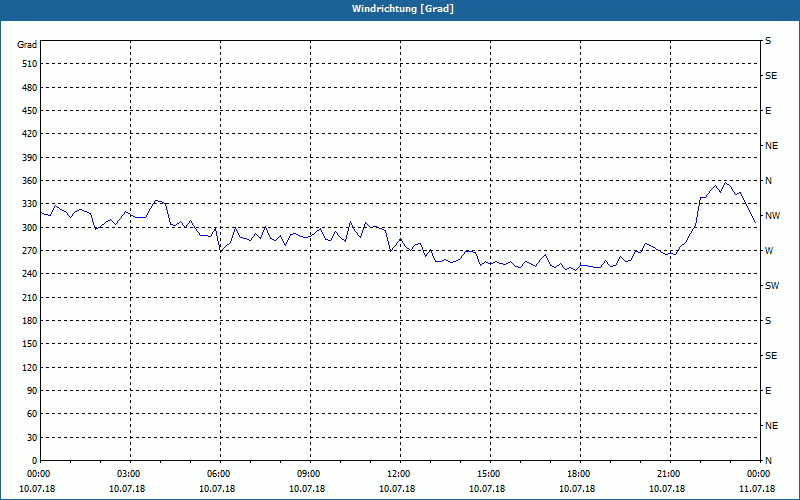Screen dimensions: 800x500
Task: Click the 18:00 time axis label
Action: pyautogui.click(x=577, y=474)
